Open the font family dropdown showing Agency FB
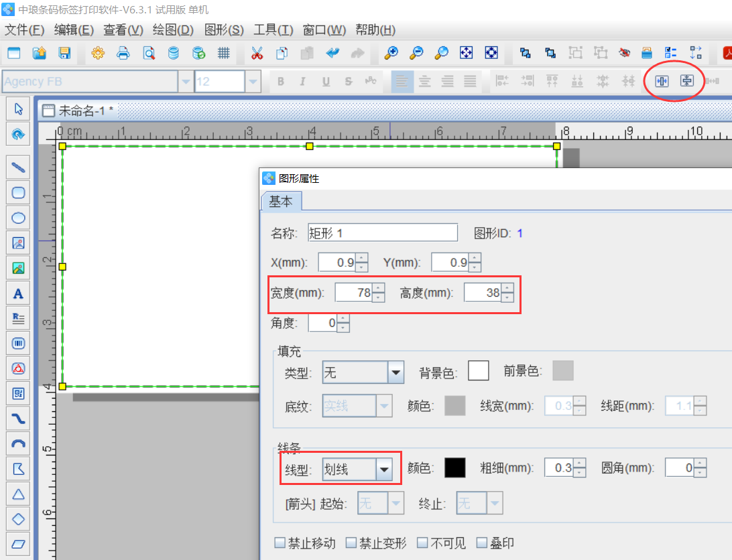The height and width of the screenshot is (560, 732). pyautogui.click(x=185, y=80)
